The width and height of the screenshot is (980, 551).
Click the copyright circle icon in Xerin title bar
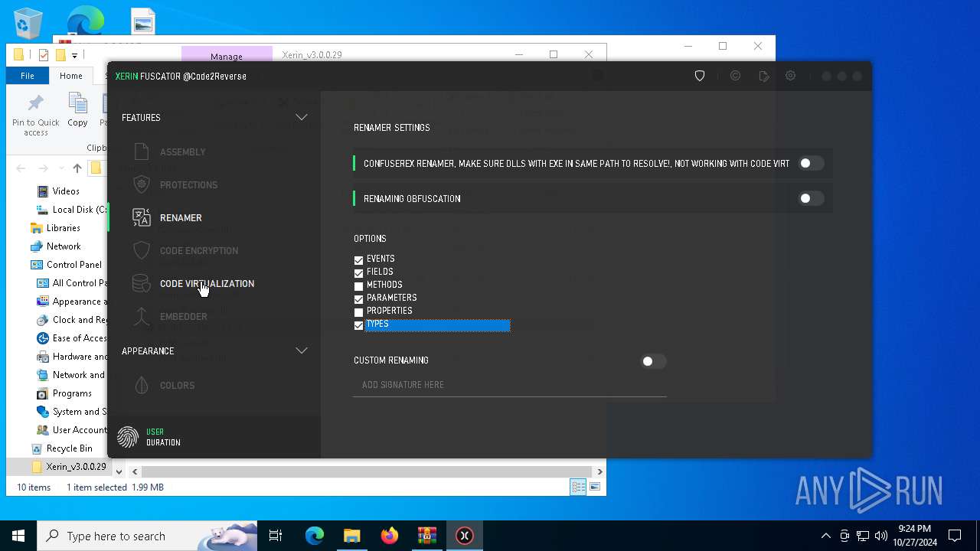[x=735, y=77]
